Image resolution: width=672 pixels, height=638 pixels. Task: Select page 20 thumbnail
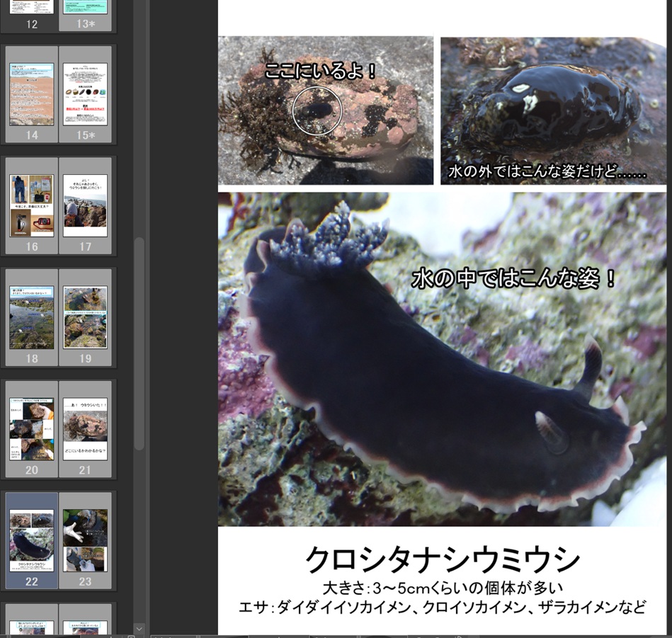32,429
